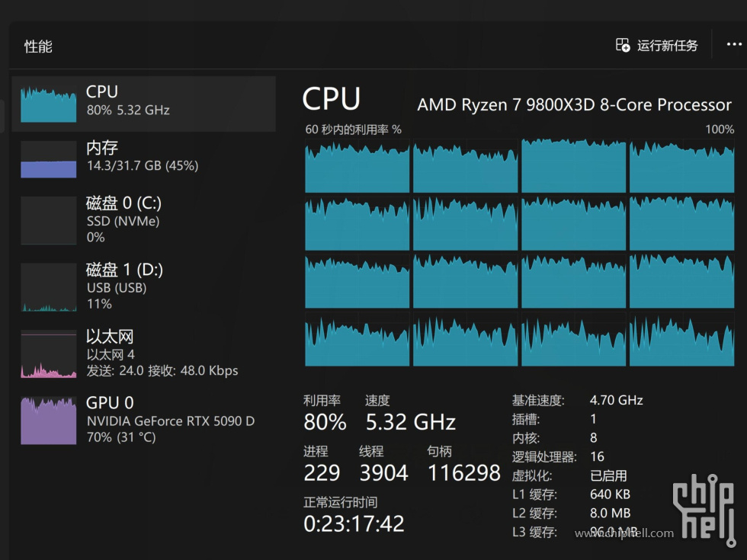Click the 正常运行时间 label

[341, 502]
